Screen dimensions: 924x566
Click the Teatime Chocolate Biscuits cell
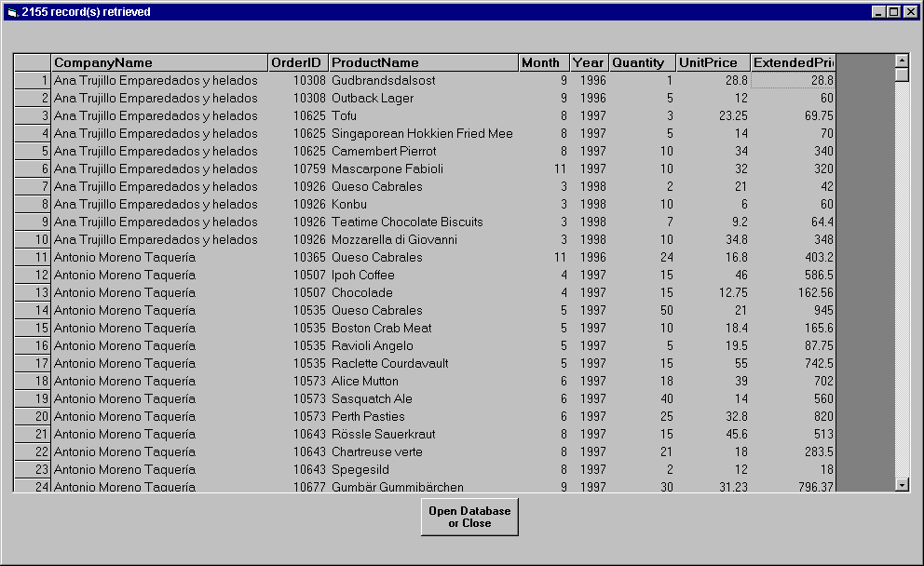[423, 222]
